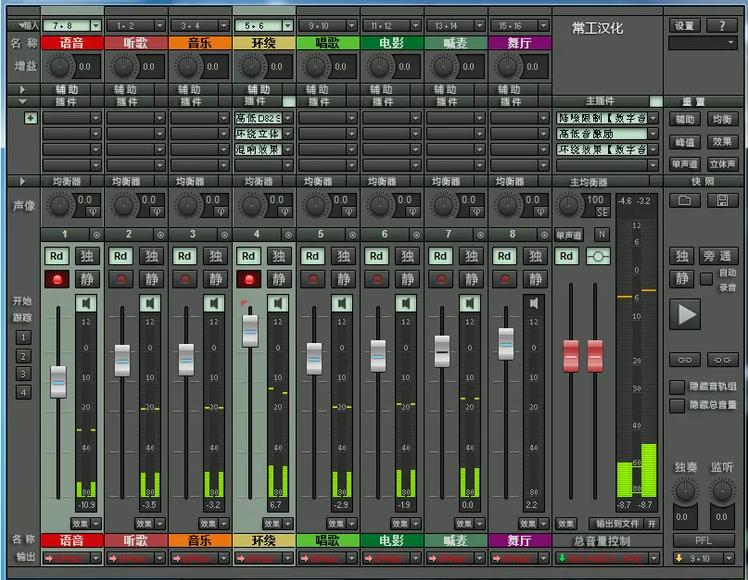Click the 主插件 power indicator
This screenshot has width=748, height=580.
click(656, 101)
